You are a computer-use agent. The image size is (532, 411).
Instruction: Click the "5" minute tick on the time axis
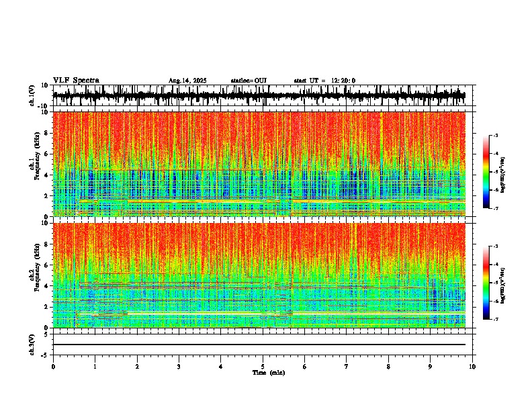coord(263,367)
